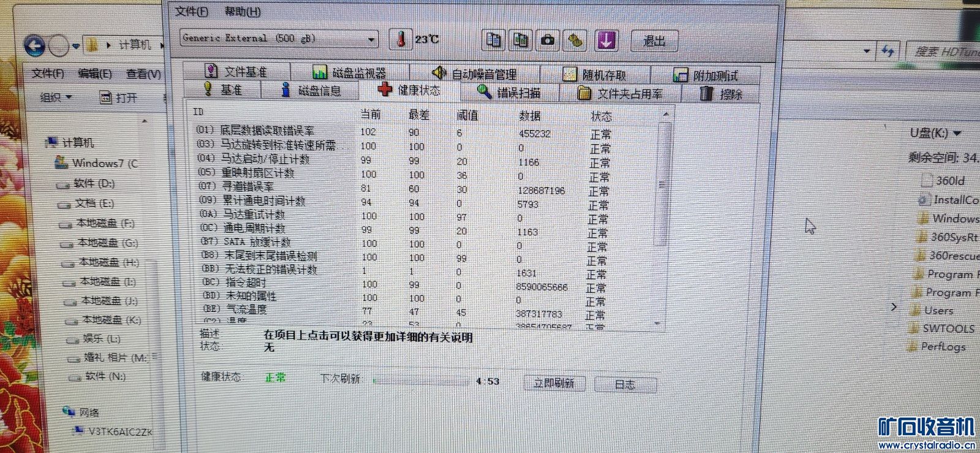980x453 pixels.
Task: Select the 马达启动/停止计数 row
Action: [404, 160]
